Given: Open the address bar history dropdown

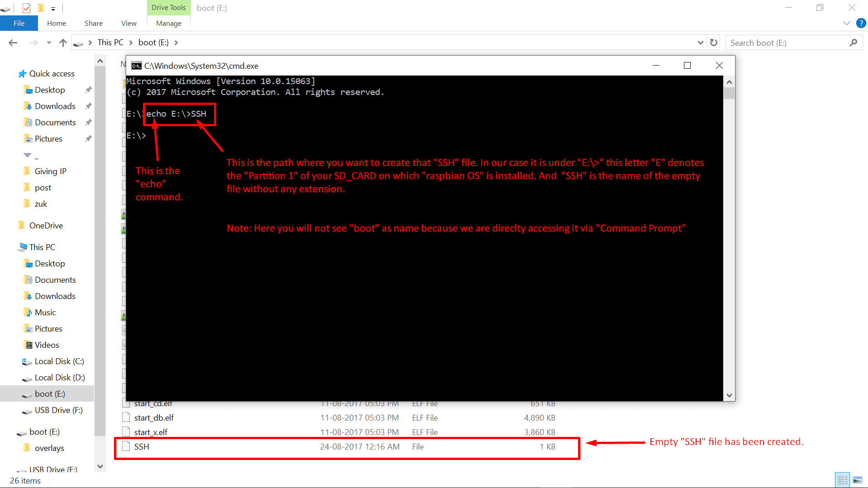Looking at the screenshot, I should click(x=701, y=43).
